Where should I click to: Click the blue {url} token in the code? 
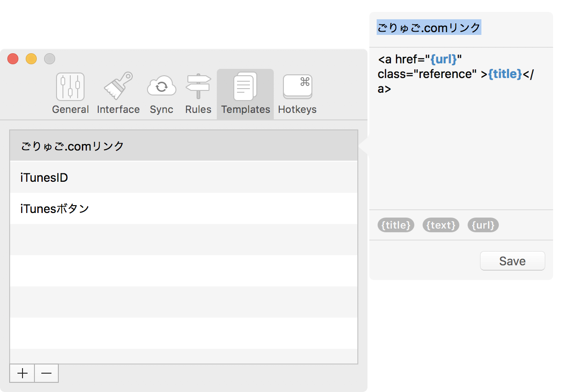point(443,59)
